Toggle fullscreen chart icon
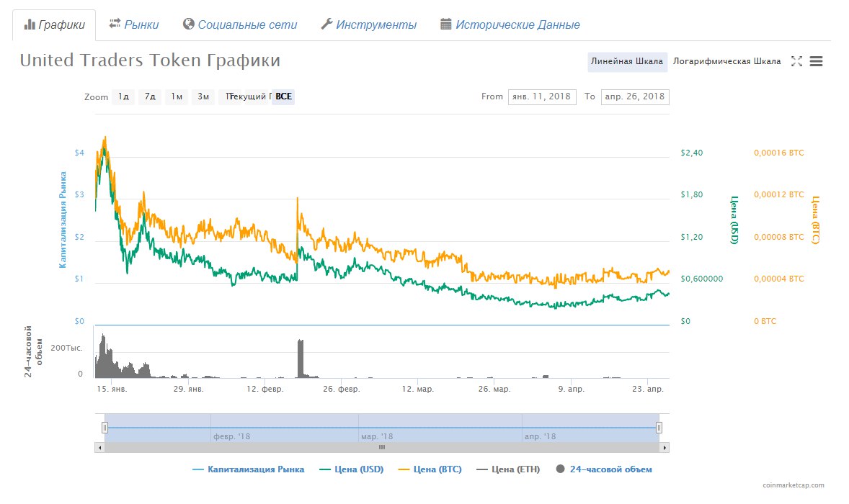This screenshot has width=849, height=504. 796,62
